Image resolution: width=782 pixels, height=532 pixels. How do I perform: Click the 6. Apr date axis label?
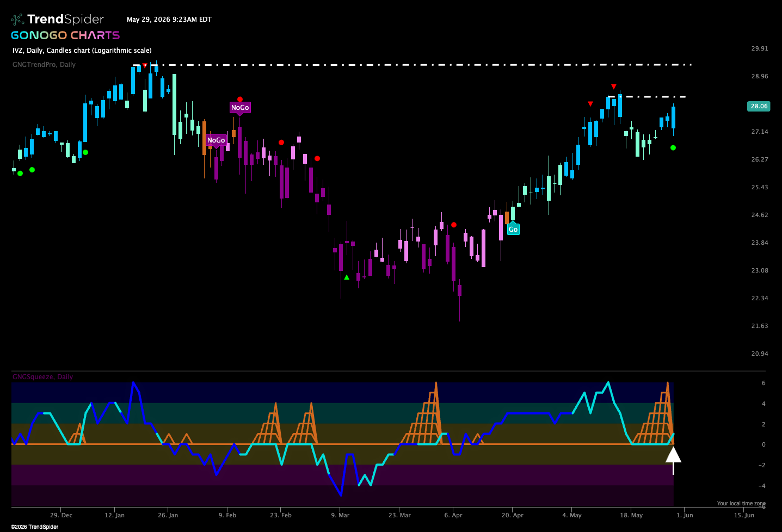[453, 515]
